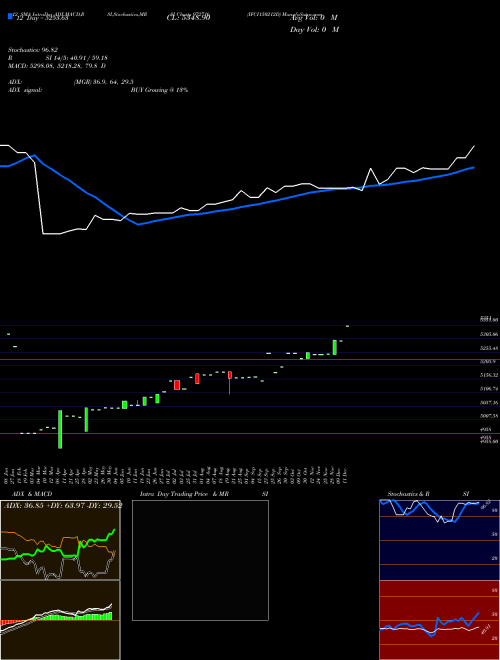Click the '(MGR) 36.9, 64, 29.5' ADX values
Image resolution: width=500 pixels, height=660 pixels.
[x=104, y=82]
